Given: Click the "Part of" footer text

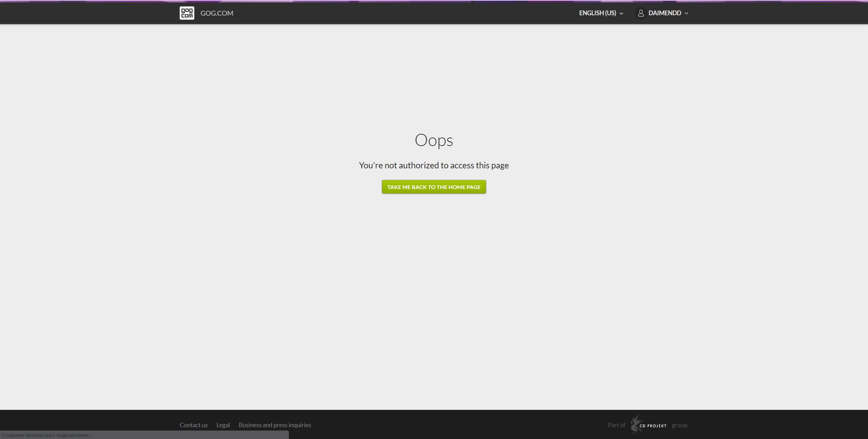Looking at the screenshot, I should tap(616, 425).
